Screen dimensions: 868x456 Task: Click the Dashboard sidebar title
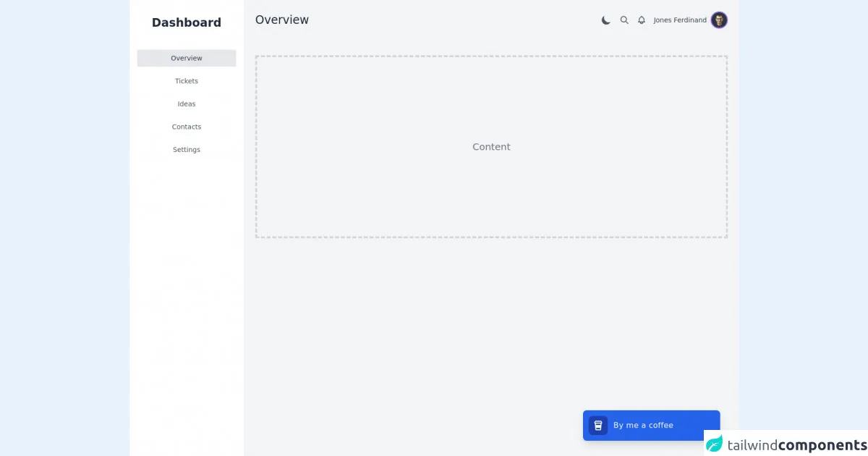tap(187, 22)
